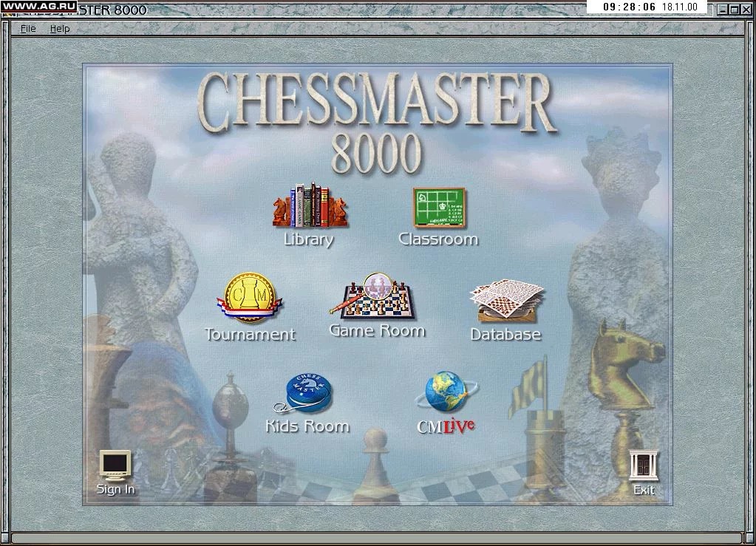756x546 pixels.
Task: Click the Sign In text label
Action: pos(116,489)
